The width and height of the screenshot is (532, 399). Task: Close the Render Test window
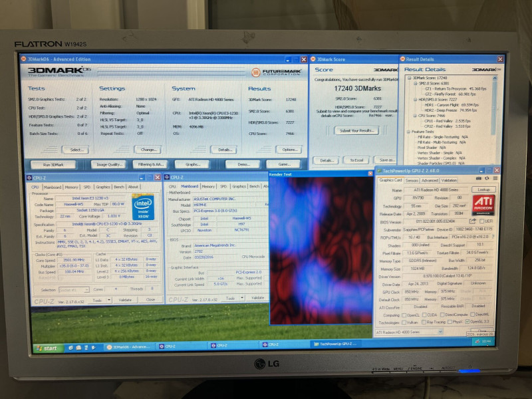(x=370, y=174)
